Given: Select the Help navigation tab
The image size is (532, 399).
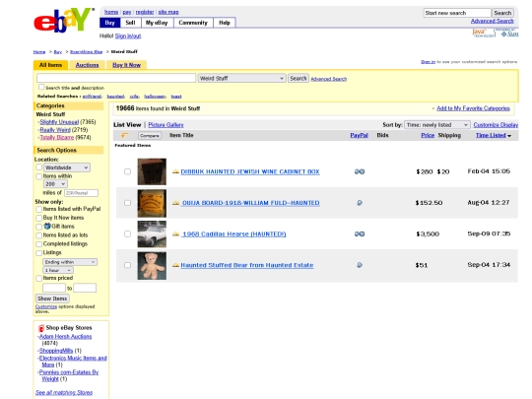Looking at the screenshot, I should coord(225,23).
